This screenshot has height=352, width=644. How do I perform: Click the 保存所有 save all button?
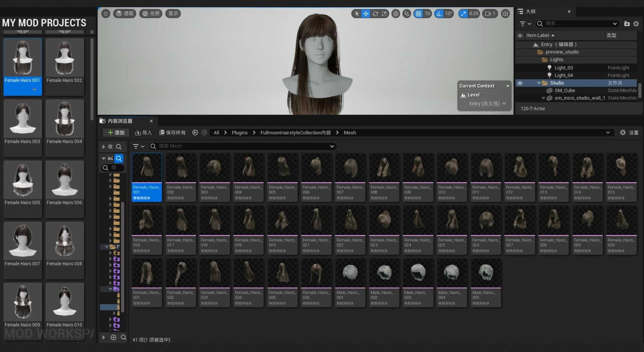pyautogui.click(x=172, y=133)
